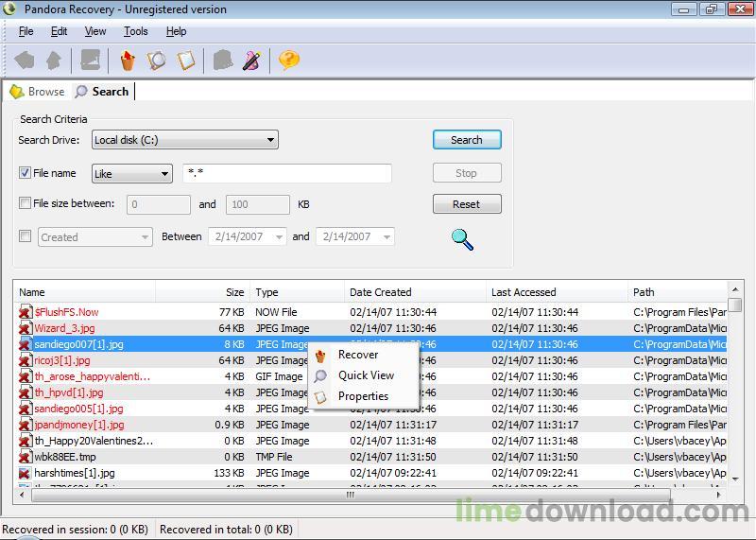Screen dimensions: 756x540
Task: Click the Search button
Action: click(x=467, y=140)
